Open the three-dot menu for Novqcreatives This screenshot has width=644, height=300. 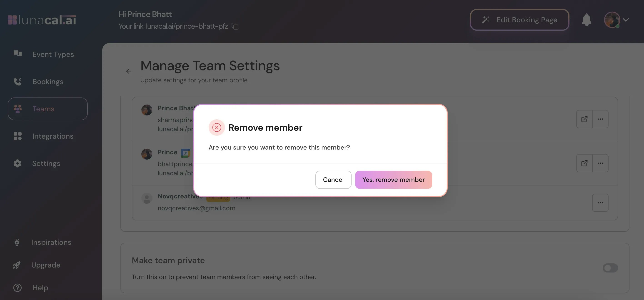pos(600,203)
